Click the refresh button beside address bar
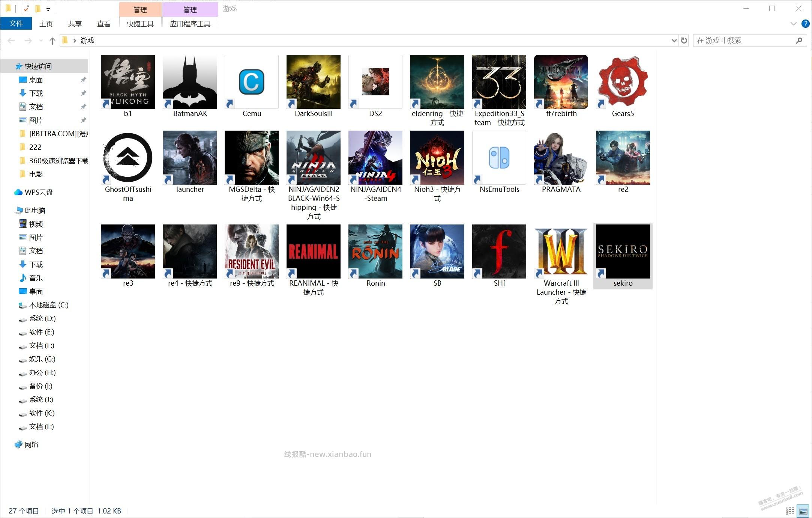812x518 pixels. 684,40
